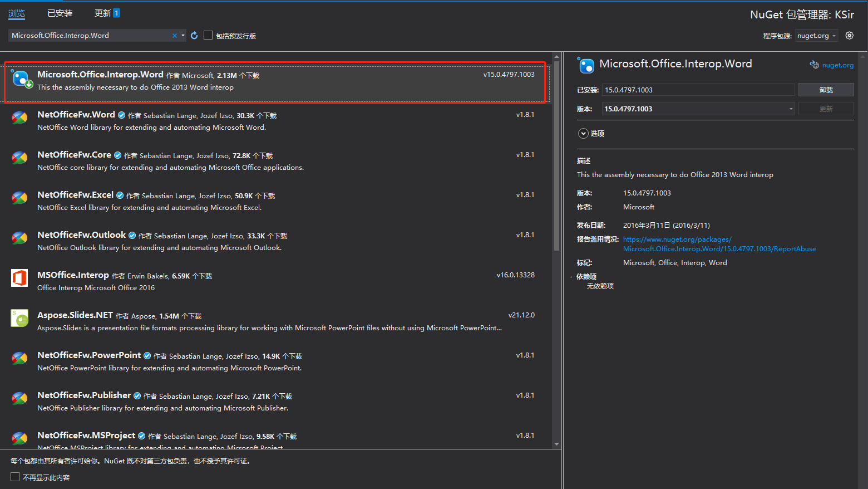Open the version 15.0.4797.1003 dropdown

791,109
